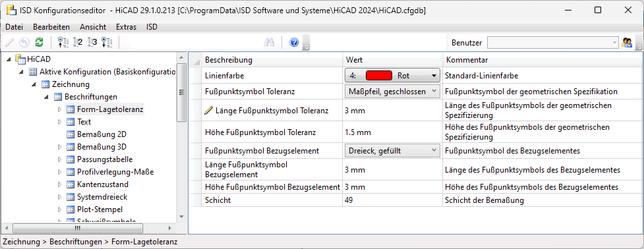Open the Bearbeiten menu

(x=51, y=27)
